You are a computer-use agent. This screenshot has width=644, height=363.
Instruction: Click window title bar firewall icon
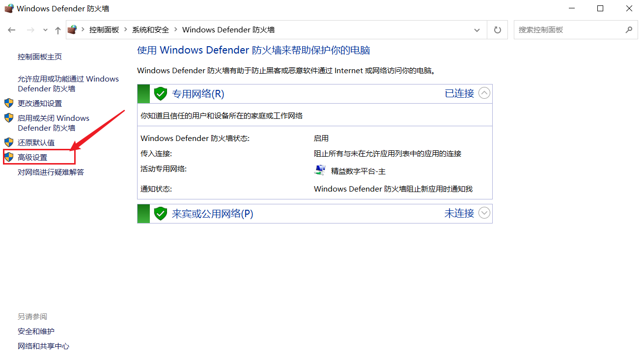click(x=9, y=8)
